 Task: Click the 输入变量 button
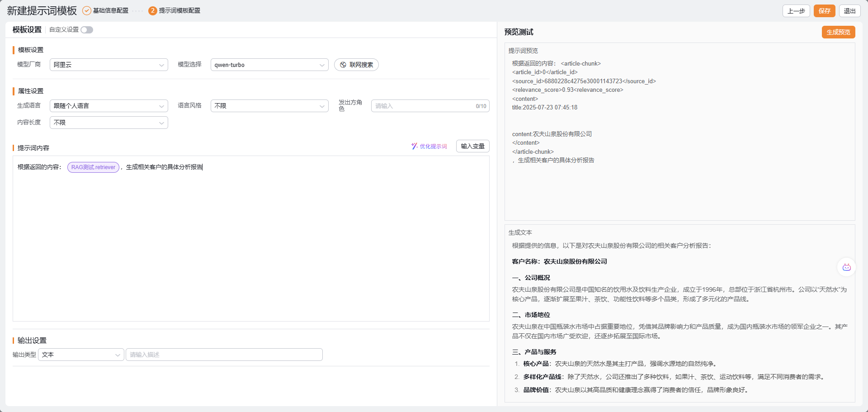(472, 146)
